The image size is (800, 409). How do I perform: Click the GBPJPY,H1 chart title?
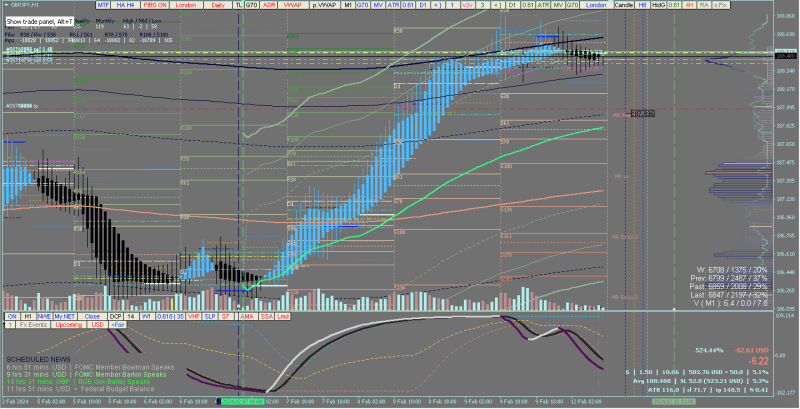point(22,5)
